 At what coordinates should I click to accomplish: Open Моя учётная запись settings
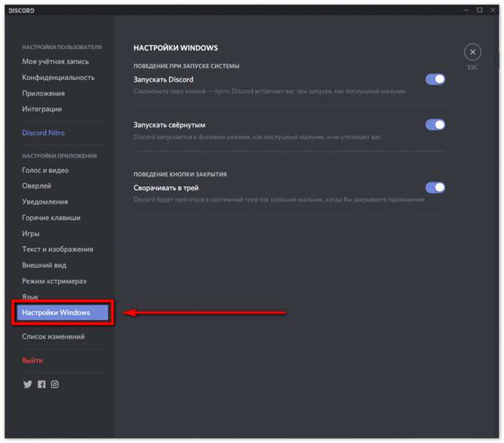55,61
